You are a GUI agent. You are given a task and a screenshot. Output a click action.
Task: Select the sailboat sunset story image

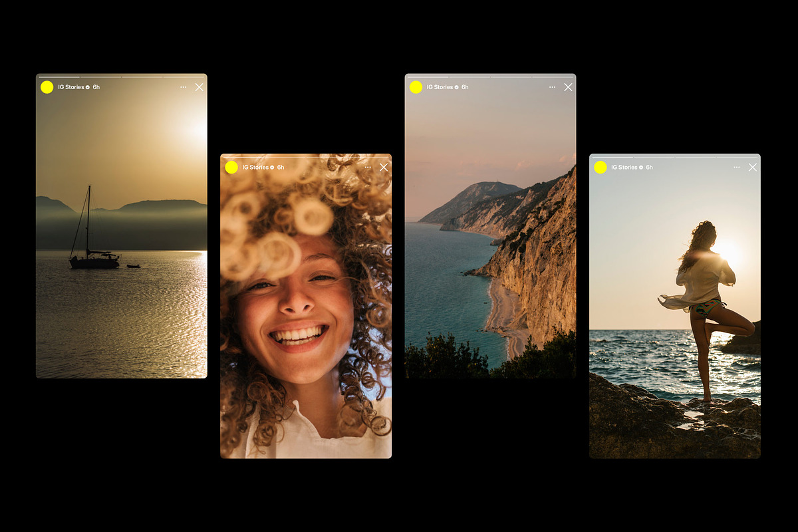122,226
